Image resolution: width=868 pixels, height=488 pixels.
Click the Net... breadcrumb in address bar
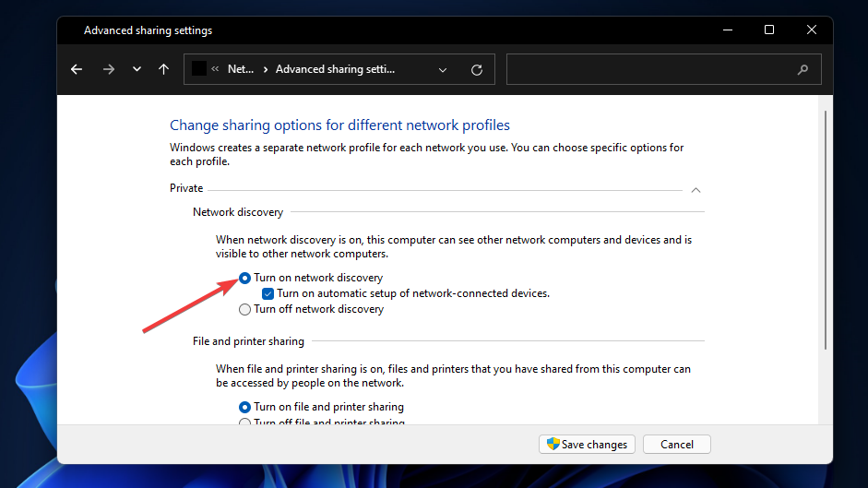240,69
